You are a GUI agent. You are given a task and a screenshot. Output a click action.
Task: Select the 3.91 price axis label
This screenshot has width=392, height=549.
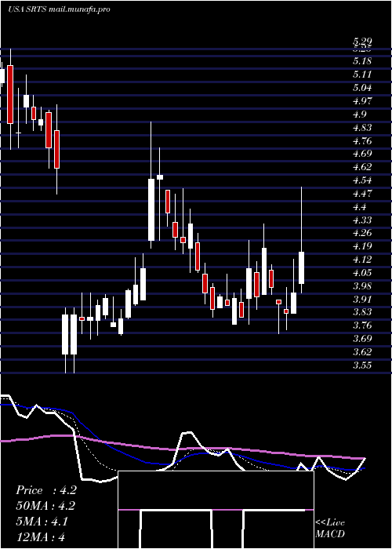pos(362,300)
